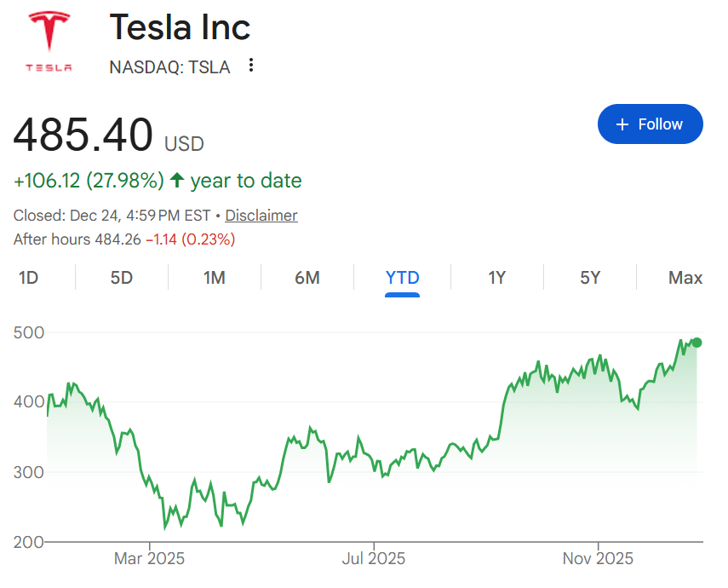Image resolution: width=728 pixels, height=588 pixels.
Task: Click the green up arrow indicator
Action: tap(177, 181)
